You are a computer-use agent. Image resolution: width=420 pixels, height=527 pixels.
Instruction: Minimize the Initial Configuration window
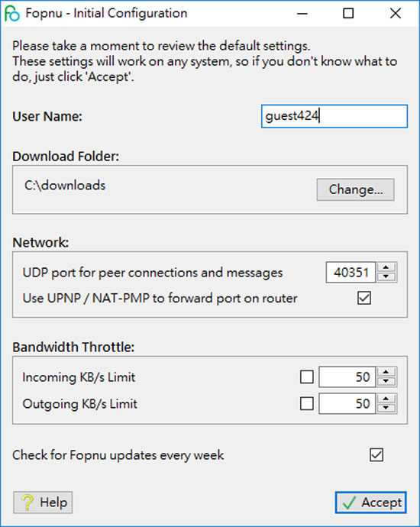(302, 14)
